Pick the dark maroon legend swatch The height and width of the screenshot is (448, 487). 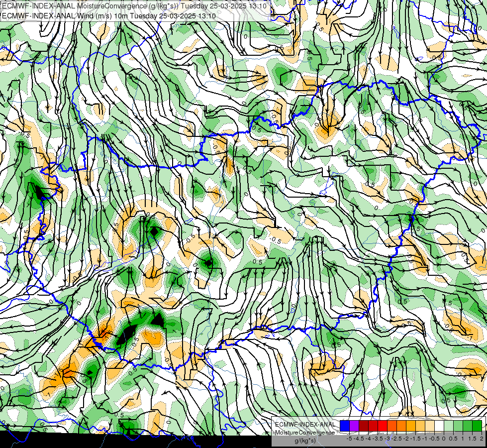(364, 426)
